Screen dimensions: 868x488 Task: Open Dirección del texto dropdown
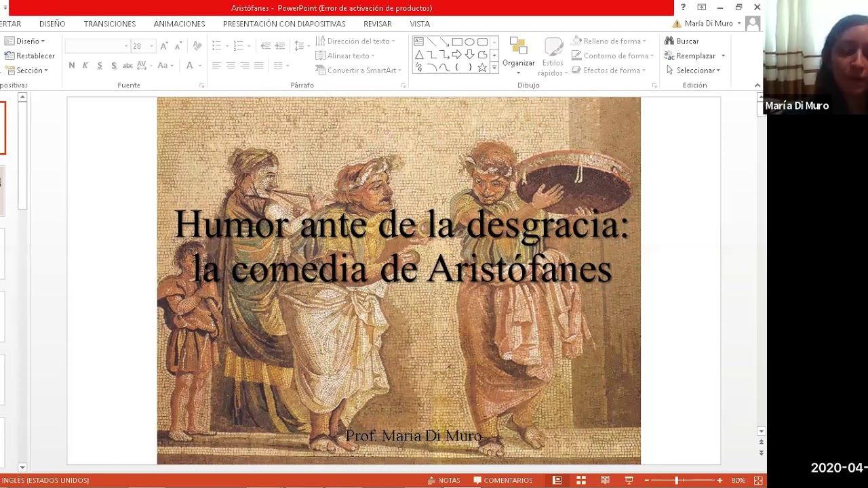pos(356,41)
